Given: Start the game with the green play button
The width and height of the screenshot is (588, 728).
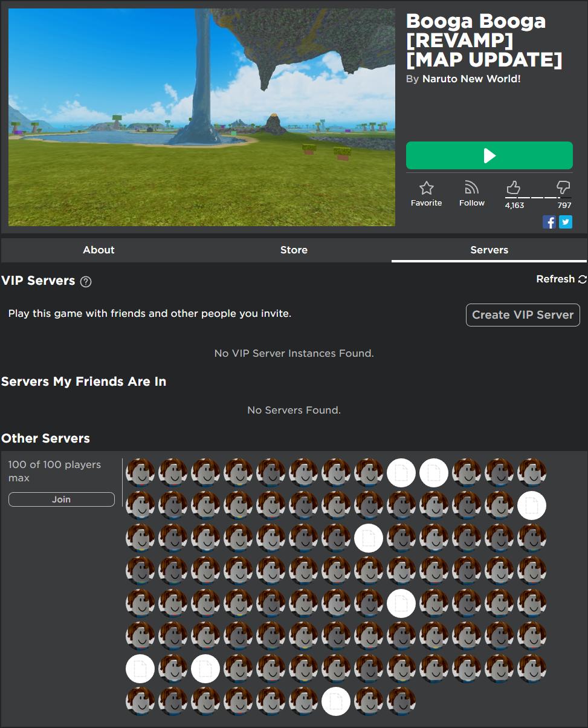Looking at the screenshot, I should tap(489, 155).
